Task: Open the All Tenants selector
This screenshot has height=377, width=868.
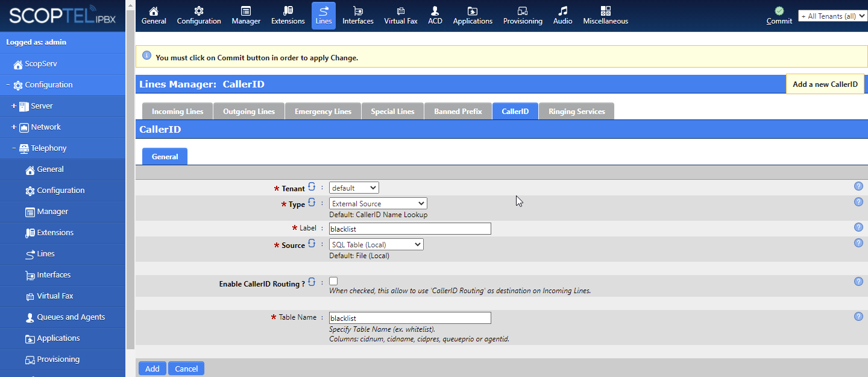Action: point(832,16)
